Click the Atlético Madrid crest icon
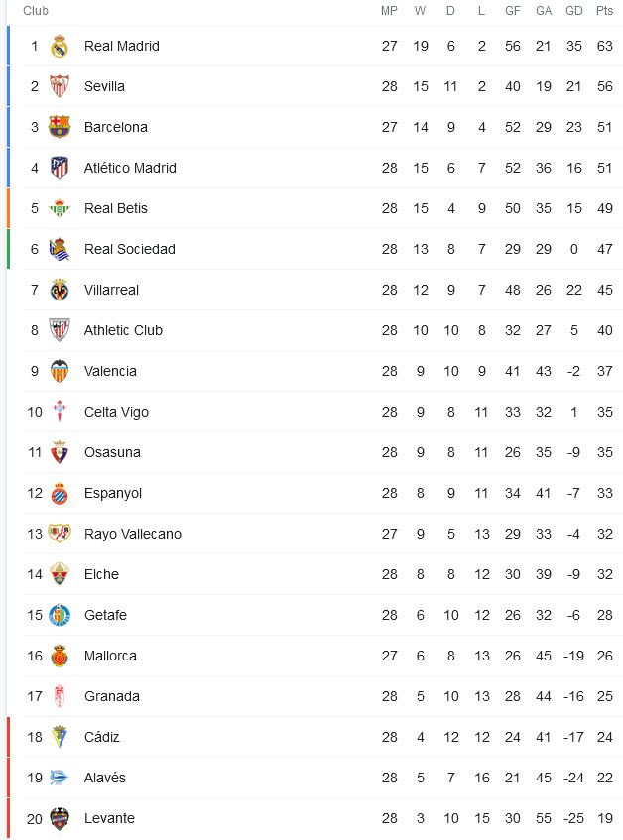Viewport: 623px width, 840px height. pyautogui.click(x=60, y=168)
